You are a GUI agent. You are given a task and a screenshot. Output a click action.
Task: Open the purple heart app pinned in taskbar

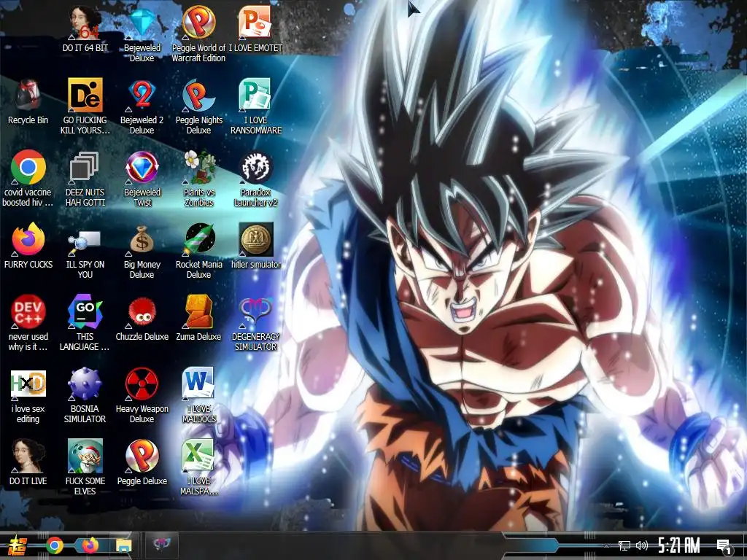(x=161, y=544)
